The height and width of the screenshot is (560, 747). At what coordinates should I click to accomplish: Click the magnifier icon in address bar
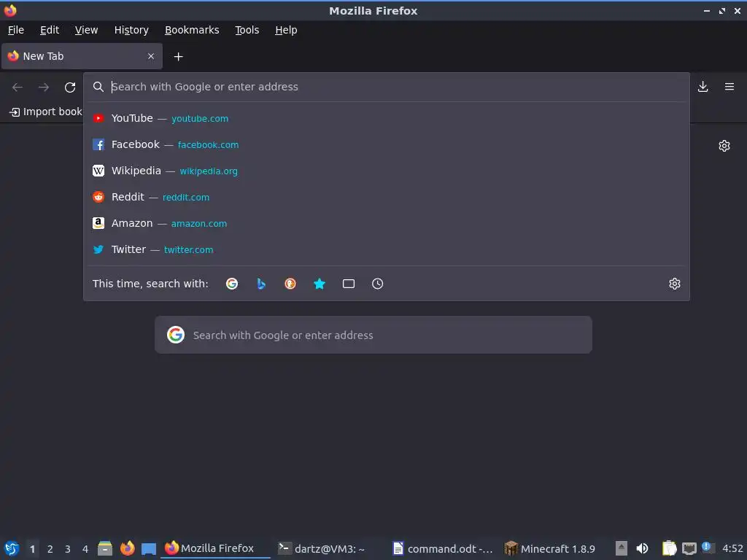(98, 87)
